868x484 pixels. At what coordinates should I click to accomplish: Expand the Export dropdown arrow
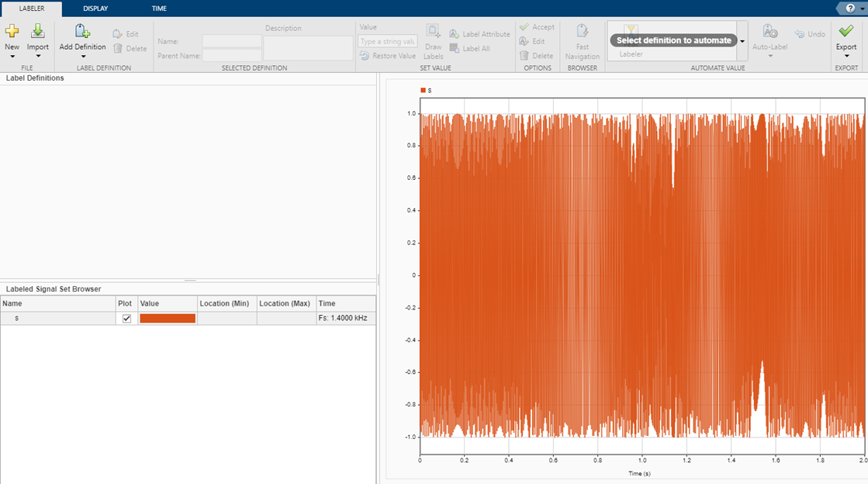(846, 57)
